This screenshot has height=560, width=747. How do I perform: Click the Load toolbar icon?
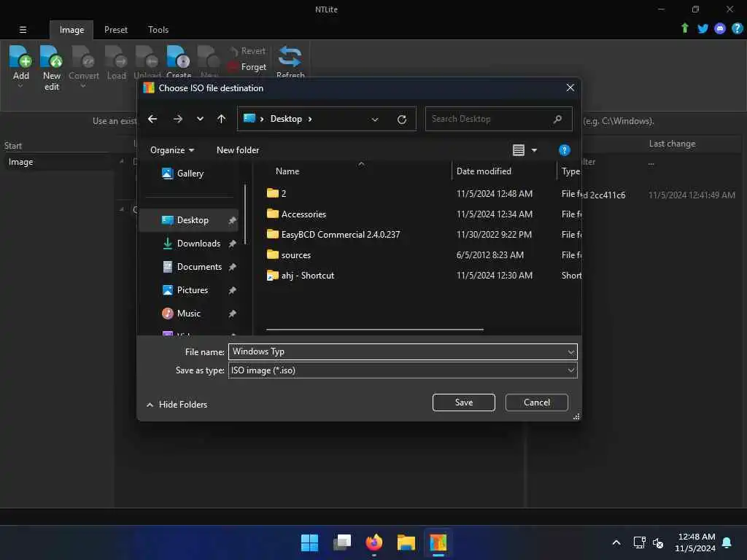116,57
